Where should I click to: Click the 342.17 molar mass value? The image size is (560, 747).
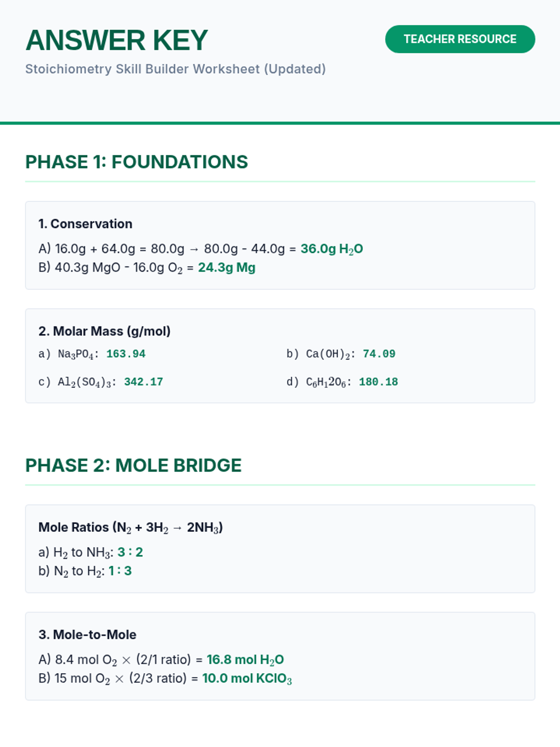point(143,382)
